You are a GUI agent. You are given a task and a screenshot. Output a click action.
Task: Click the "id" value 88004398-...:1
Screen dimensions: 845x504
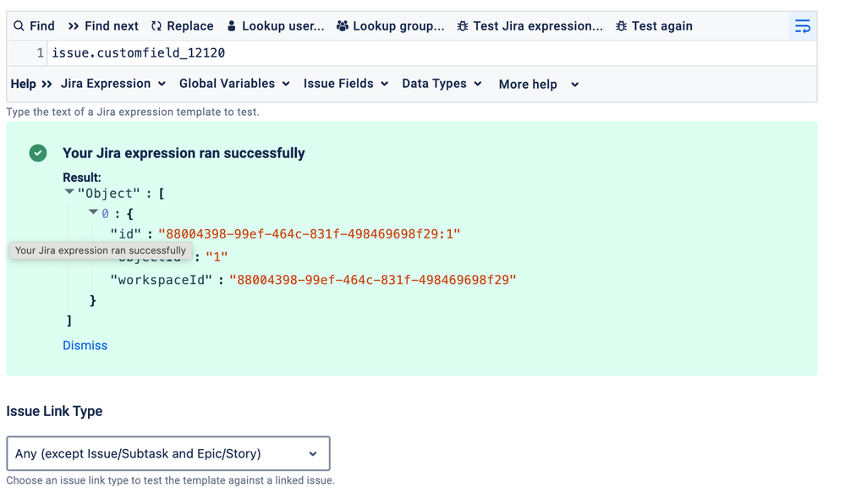click(310, 234)
